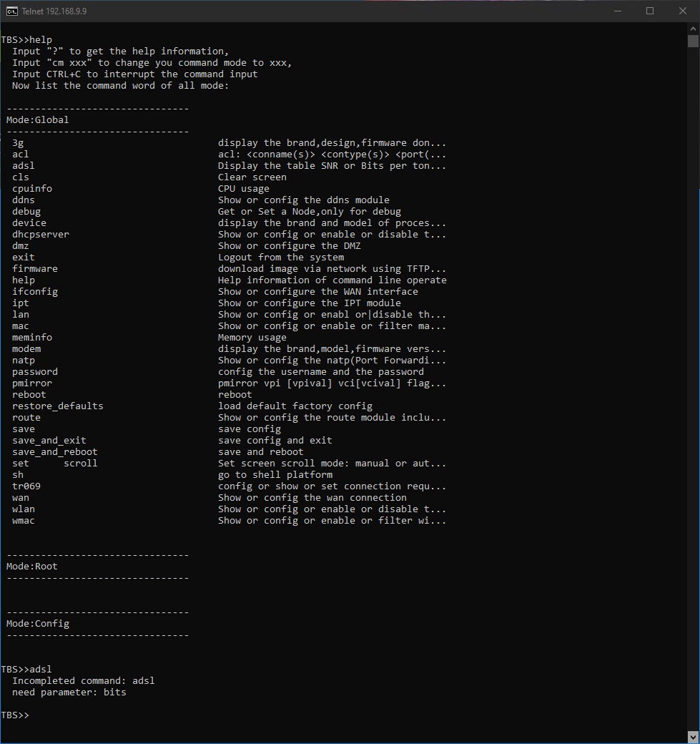Maximize the Telnet window
This screenshot has width=700, height=744.
point(650,11)
